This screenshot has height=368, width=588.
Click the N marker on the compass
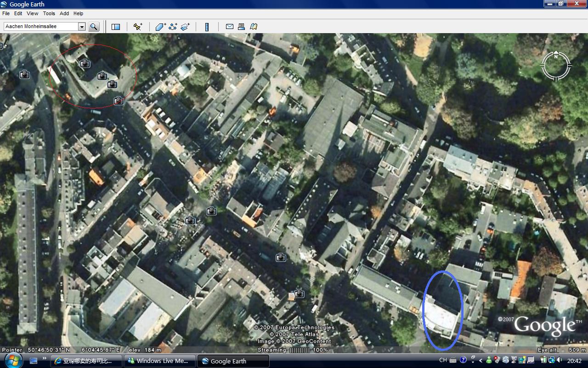[556, 56]
